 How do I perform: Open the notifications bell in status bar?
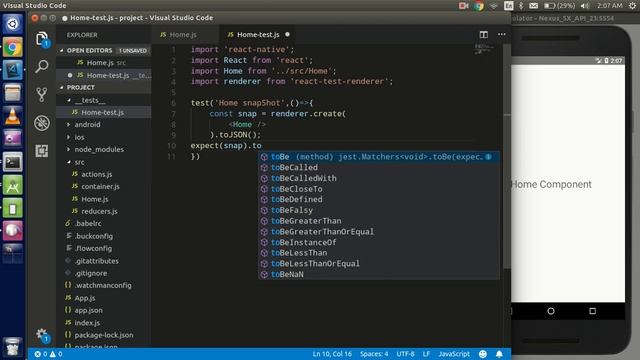point(499,354)
